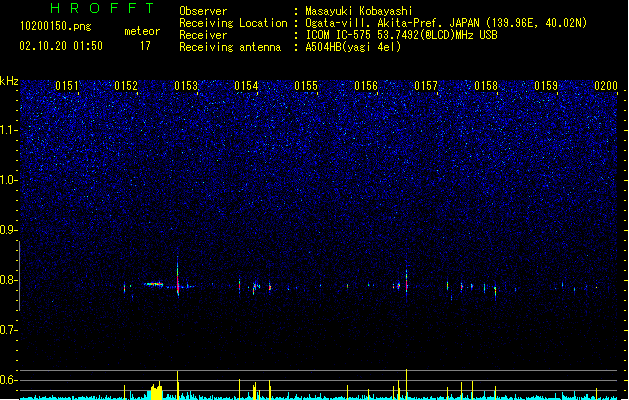This screenshot has height=400, width=629.
Task: Click the 'Receiver' field label
Action: pyautogui.click(x=203, y=35)
